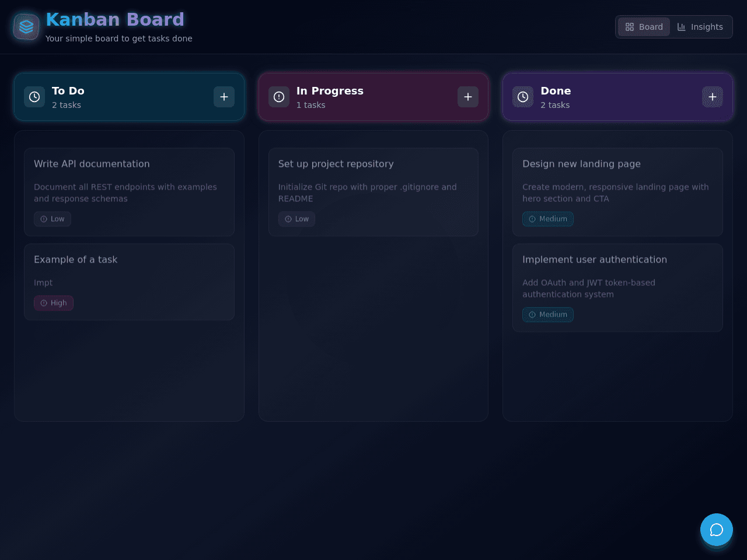Click the Kanban Board stacked-layers logo icon
The width and height of the screenshot is (747, 560).
coord(26,27)
